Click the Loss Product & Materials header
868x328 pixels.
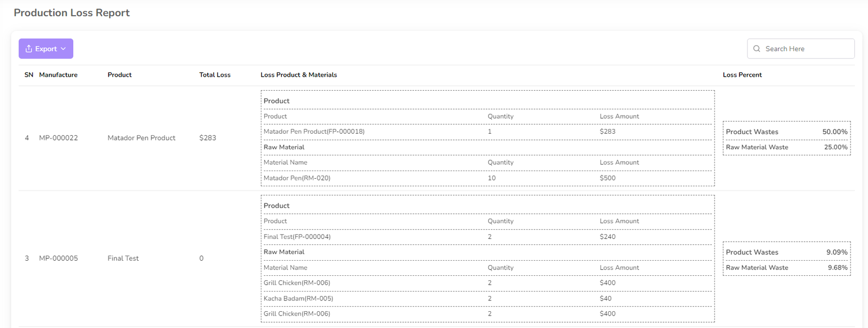coord(298,75)
